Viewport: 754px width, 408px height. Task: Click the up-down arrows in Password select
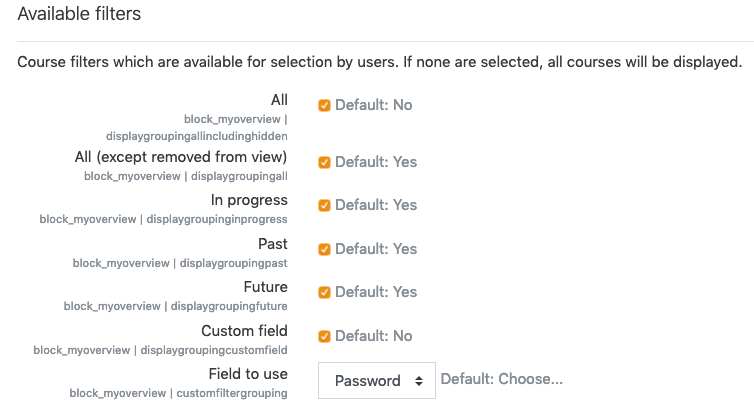tap(419, 381)
